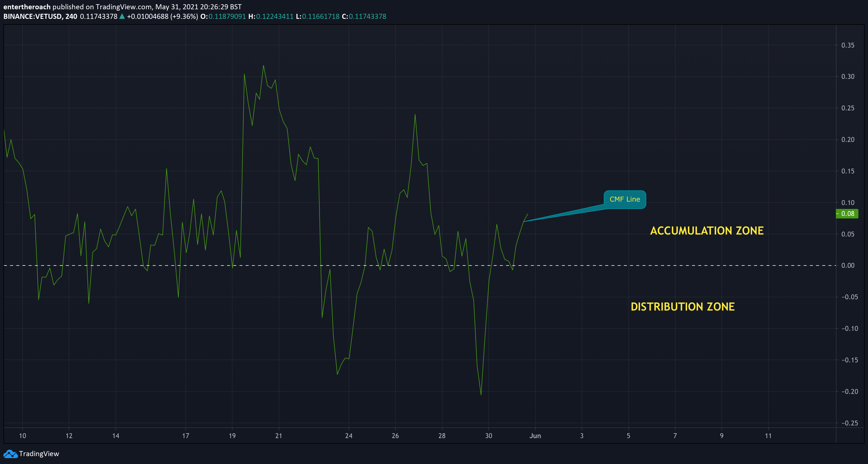The height and width of the screenshot is (464, 868).
Task: Click the 10 date label on time axis
Action: coord(22,436)
